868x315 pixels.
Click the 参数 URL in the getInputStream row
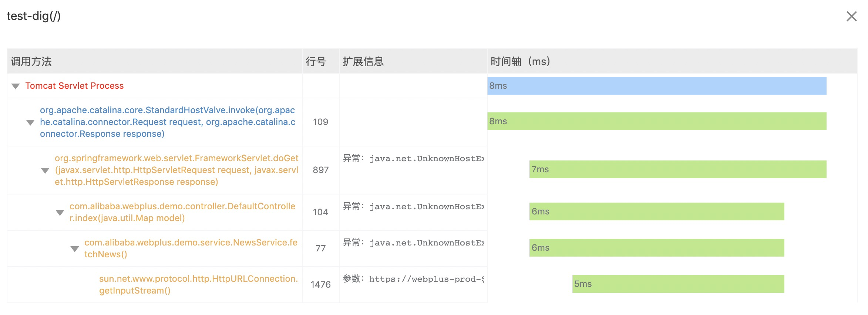[426, 279]
